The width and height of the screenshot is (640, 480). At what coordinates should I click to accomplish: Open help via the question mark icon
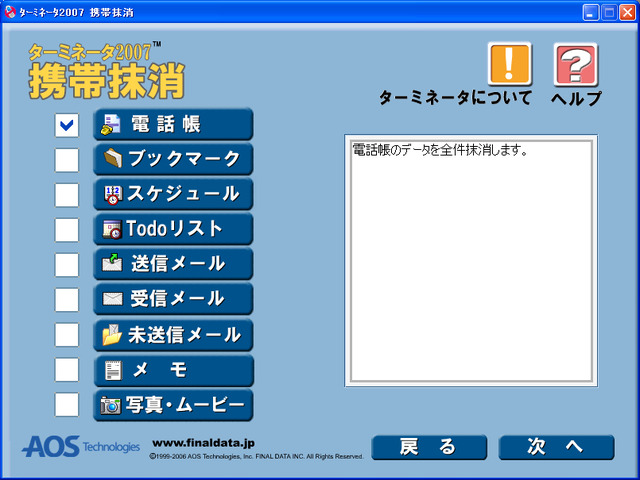[576, 64]
